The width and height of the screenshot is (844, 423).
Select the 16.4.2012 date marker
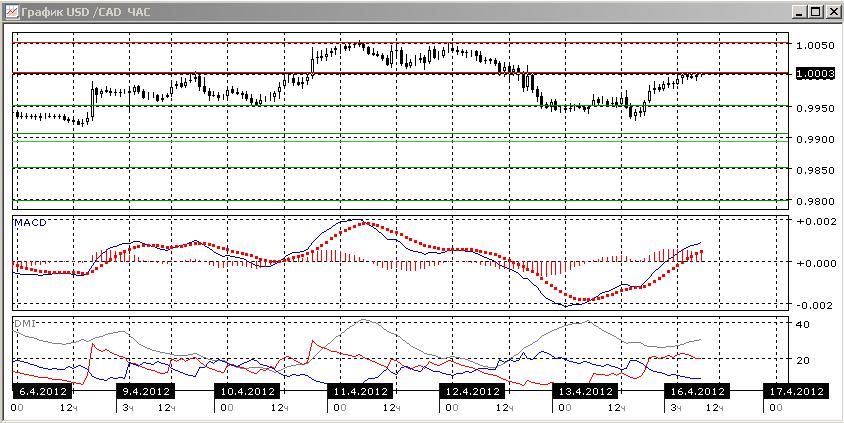click(x=697, y=391)
